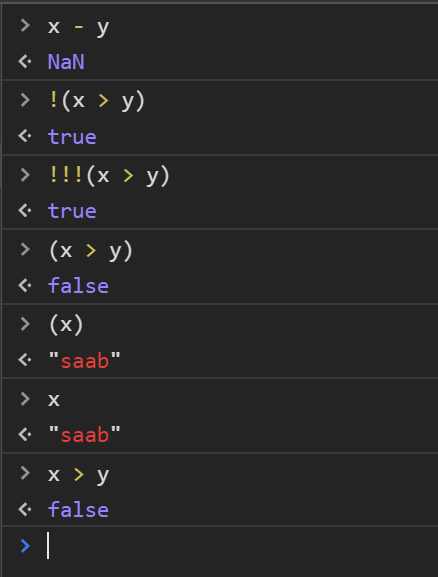Click the true result below '!!!(x > y)'
The width and height of the screenshot is (438, 577).
point(72,211)
